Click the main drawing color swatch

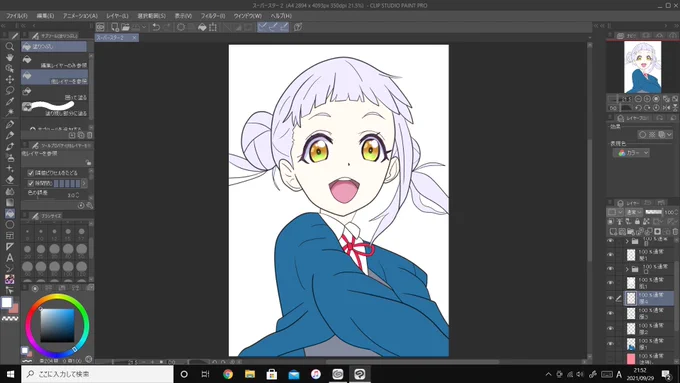(x=7, y=302)
